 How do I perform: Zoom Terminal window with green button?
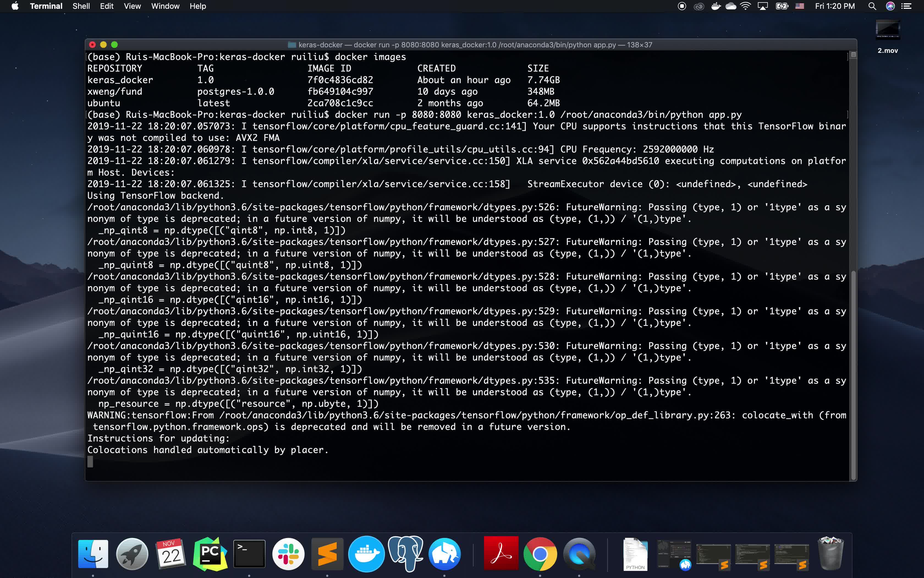(x=114, y=45)
